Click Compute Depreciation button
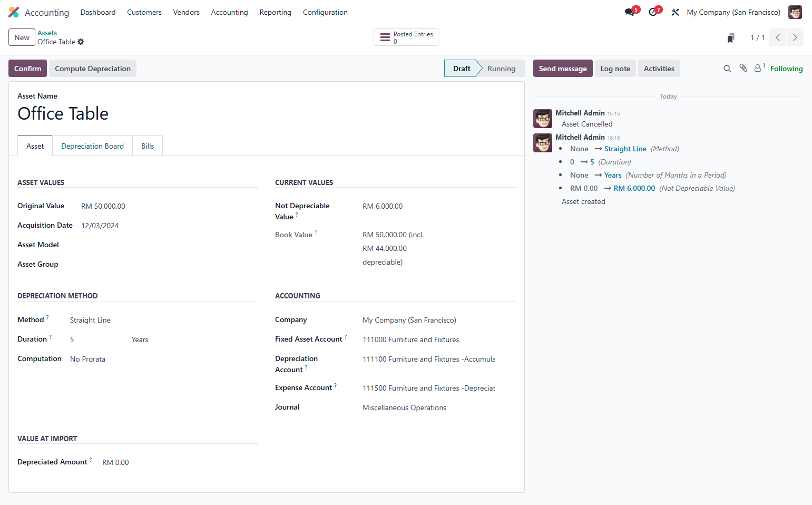The height and width of the screenshot is (505, 812). [93, 69]
